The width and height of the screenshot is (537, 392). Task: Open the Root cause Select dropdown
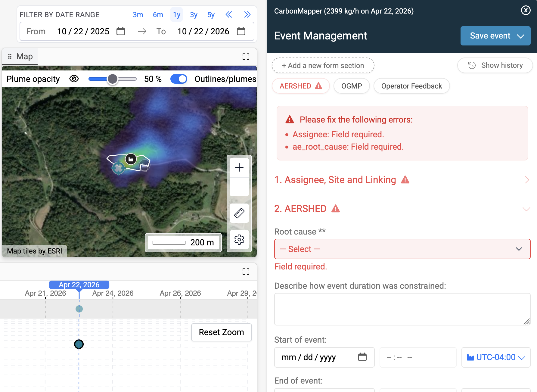point(402,249)
